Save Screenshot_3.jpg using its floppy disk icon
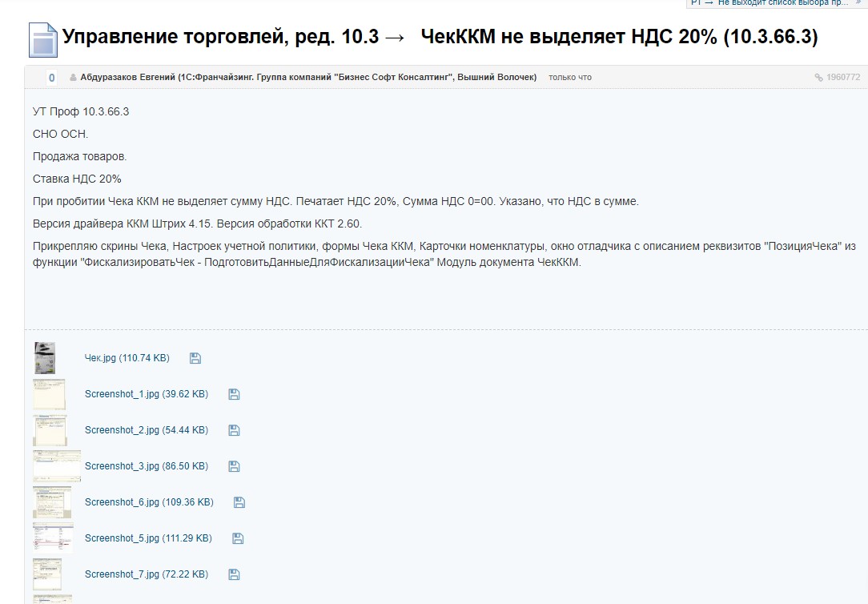868x604 pixels. pyautogui.click(x=234, y=466)
